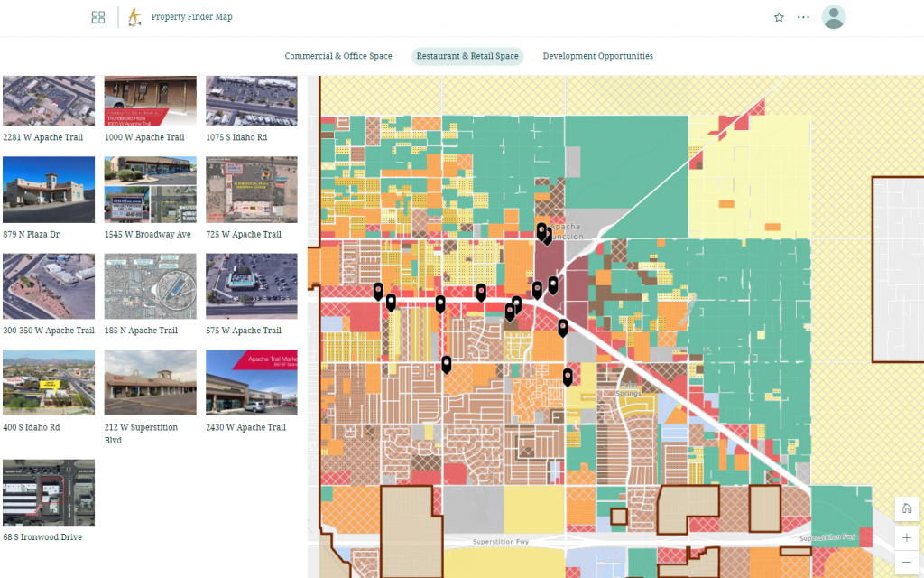Click a pin on the W Apache Trail corridor
This screenshot has width=924, height=578.
click(x=440, y=300)
